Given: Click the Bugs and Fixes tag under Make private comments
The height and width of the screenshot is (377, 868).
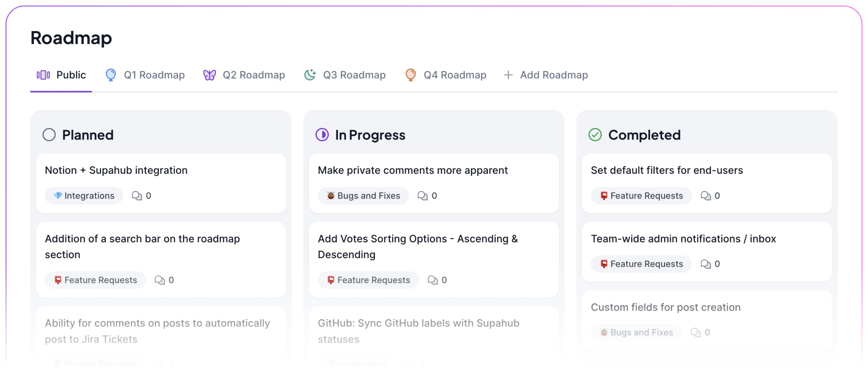Looking at the screenshot, I should [x=363, y=196].
